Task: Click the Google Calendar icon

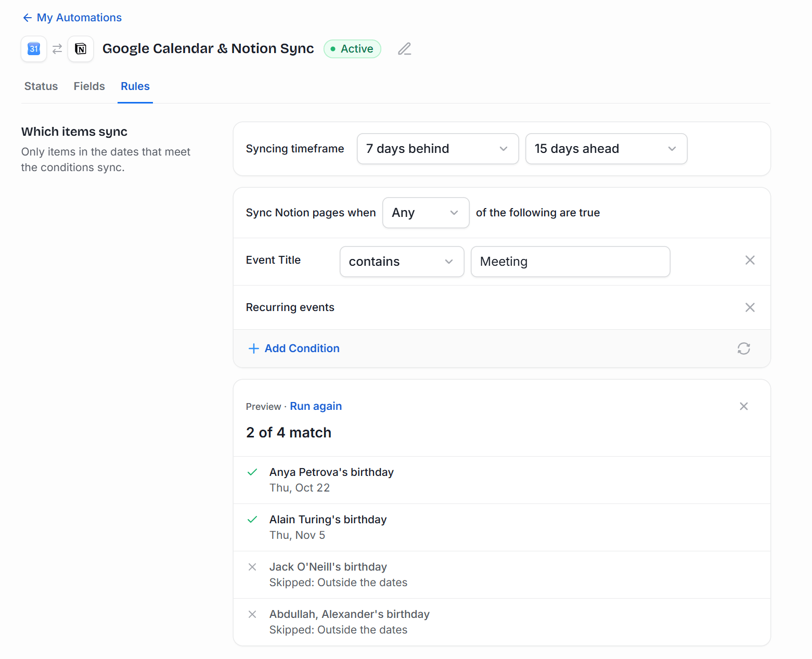Action: [x=34, y=49]
